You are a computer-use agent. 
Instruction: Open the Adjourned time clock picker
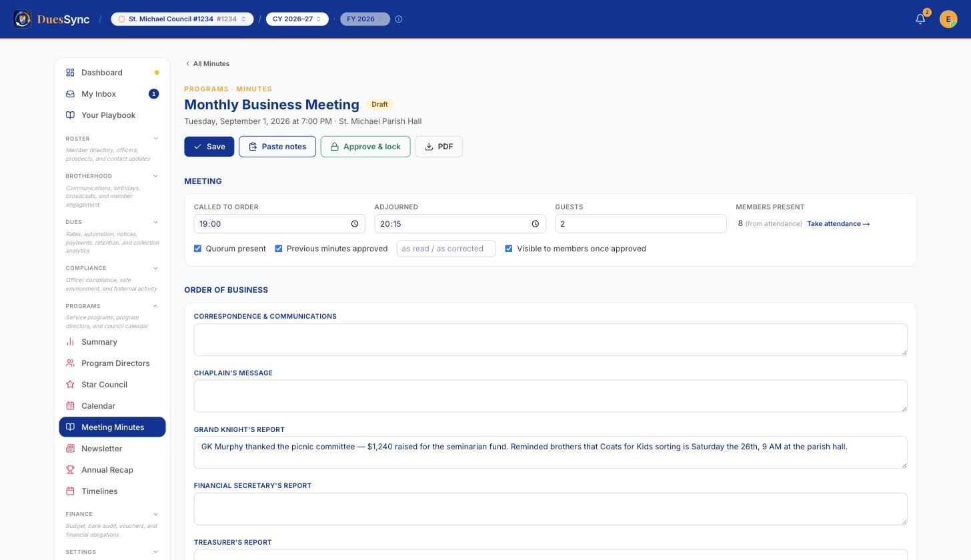click(536, 224)
